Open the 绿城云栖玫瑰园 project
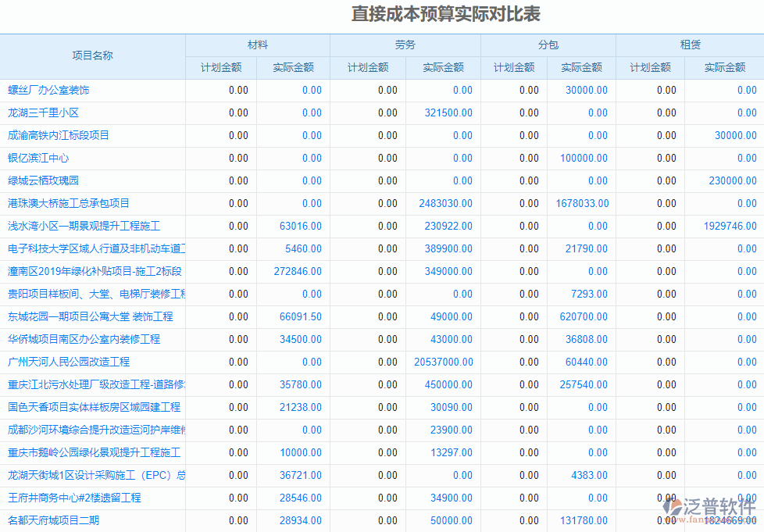Viewport: 764px width, 532px height. point(44,180)
